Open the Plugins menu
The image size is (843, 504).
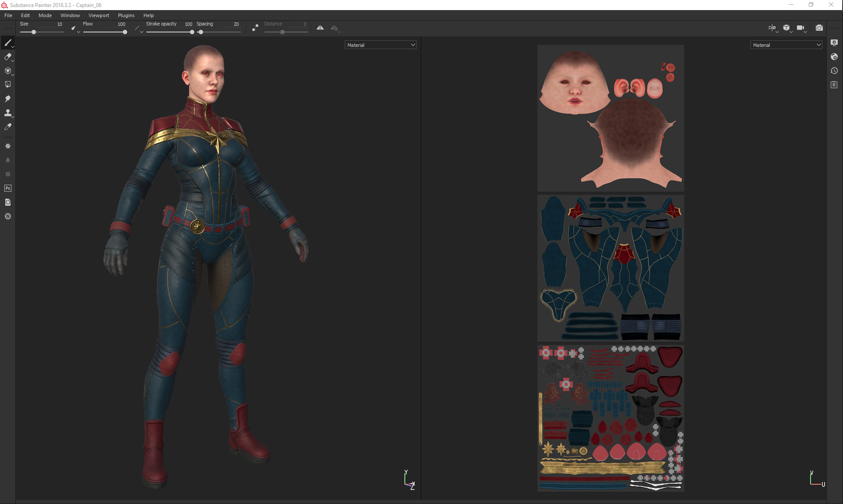click(126, 15)
